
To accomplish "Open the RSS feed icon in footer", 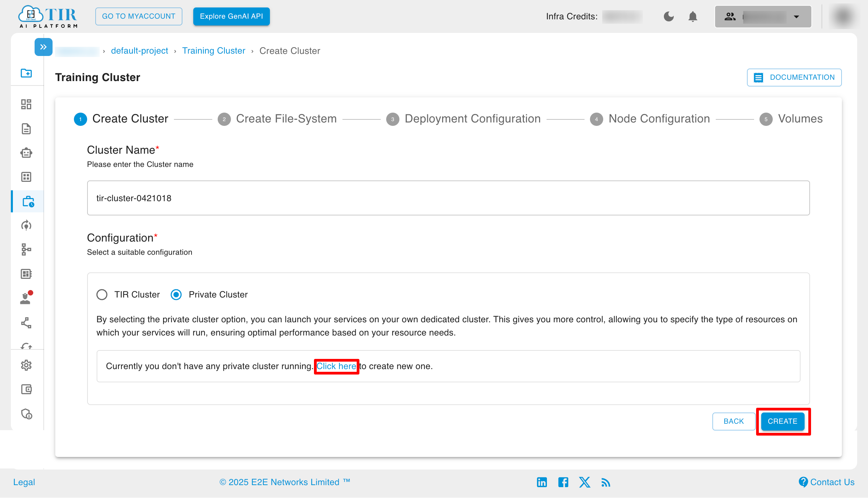I will coord(606,482).
